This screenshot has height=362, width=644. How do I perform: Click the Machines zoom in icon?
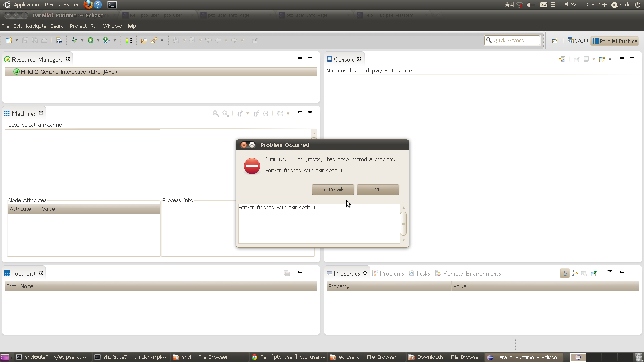pos(225,114)
